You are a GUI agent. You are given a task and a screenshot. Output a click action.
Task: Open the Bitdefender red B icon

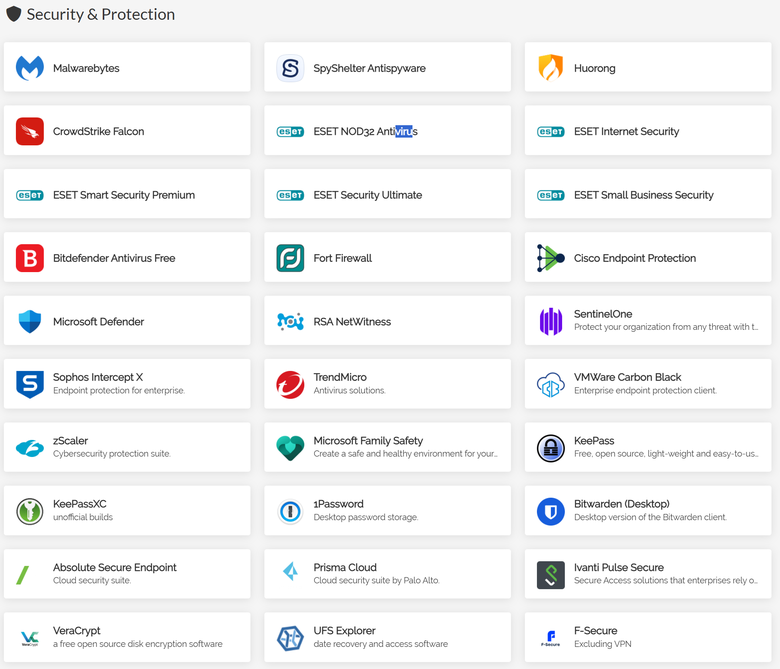[30, 258]
